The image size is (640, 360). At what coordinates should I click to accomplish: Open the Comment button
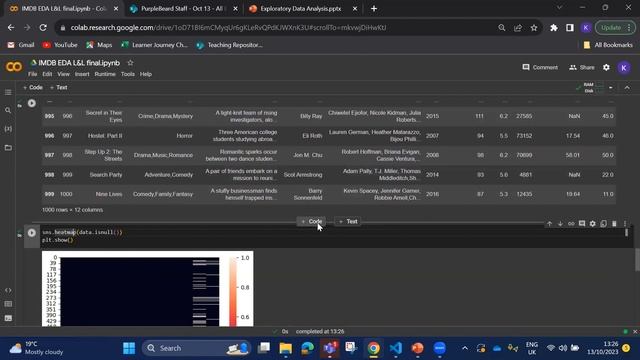tap(540, 67)
